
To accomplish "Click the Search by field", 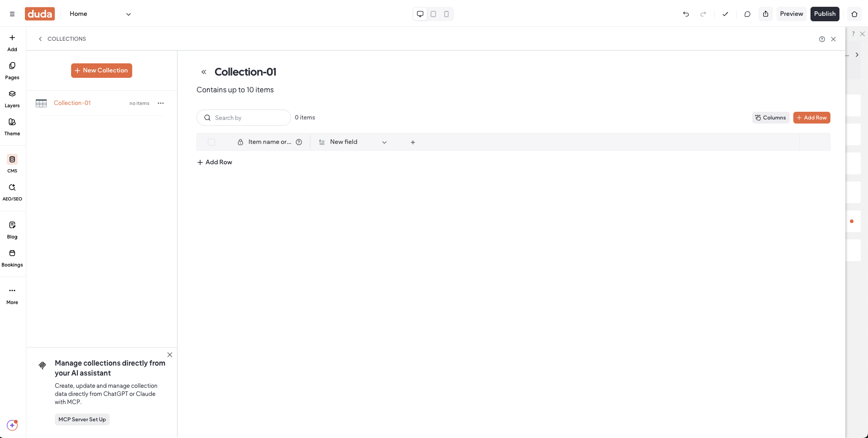I will (244, 118).
